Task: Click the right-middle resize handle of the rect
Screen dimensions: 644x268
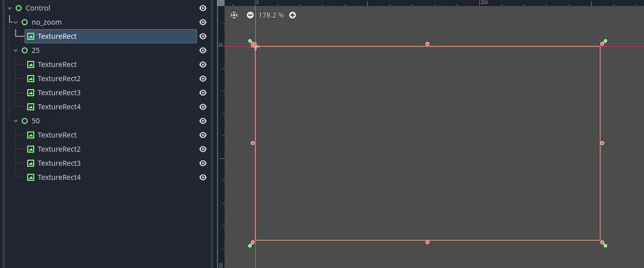Action: [x=602, y=143]
